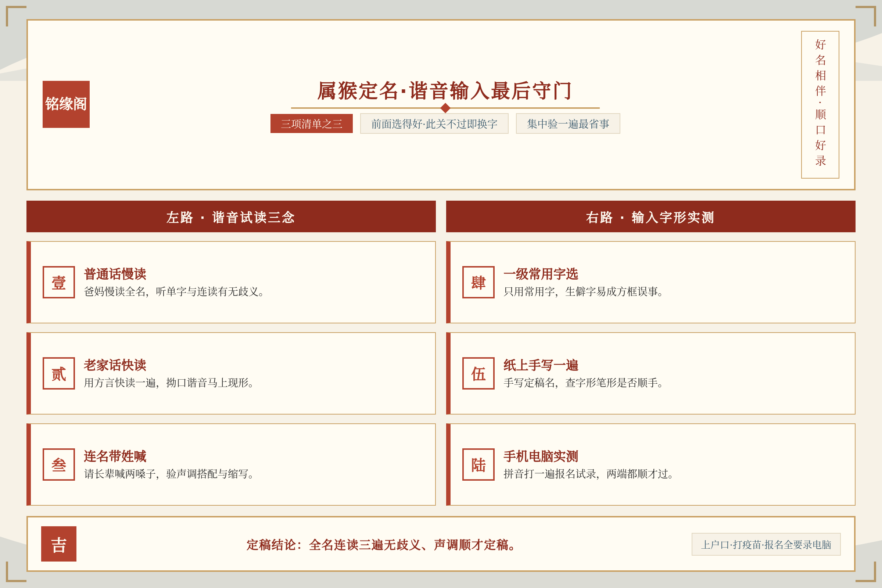This screenshot has width=882, height=588.
Task: Click the heading 一级常用字选
Action: (x=541, y=274)
